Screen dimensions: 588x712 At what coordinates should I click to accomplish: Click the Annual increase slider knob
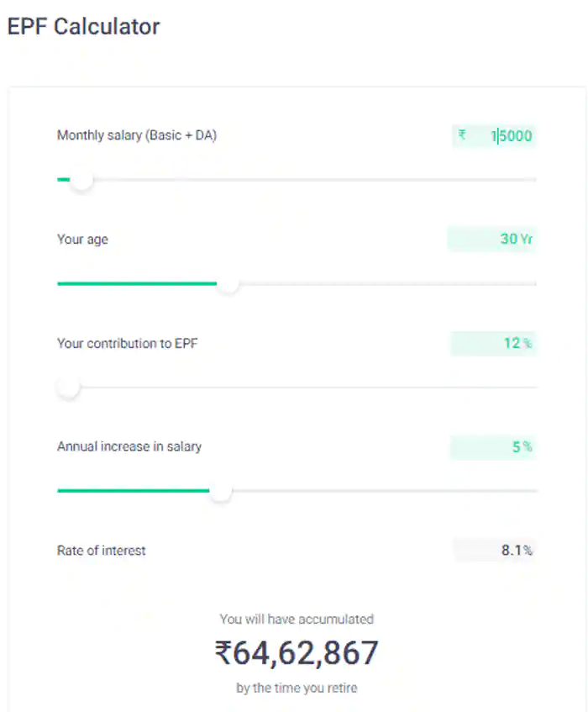[220, 492]
